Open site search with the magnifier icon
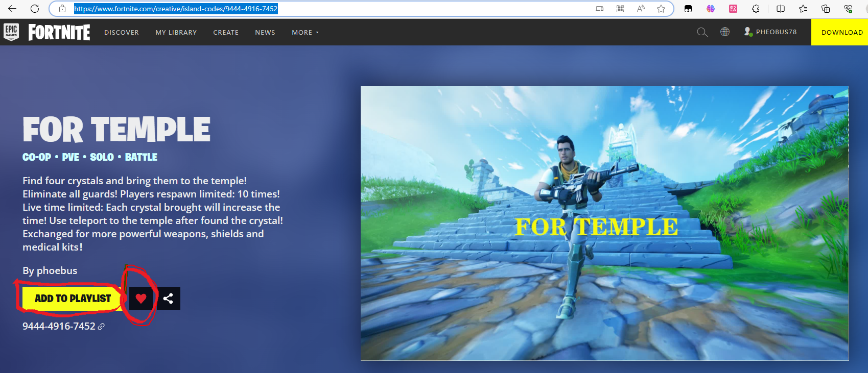Screen dimensions: 868x373 702,32
